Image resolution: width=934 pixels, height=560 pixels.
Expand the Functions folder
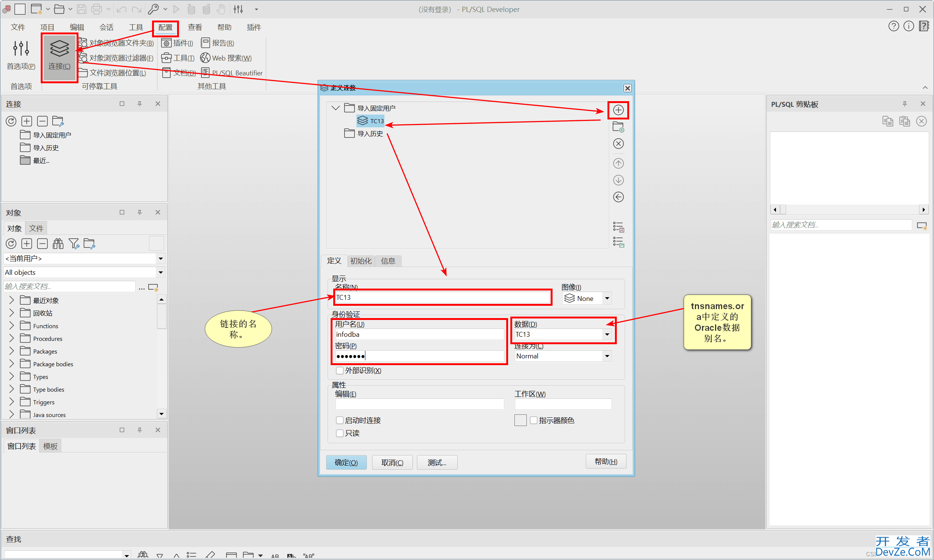coord(11,326)
